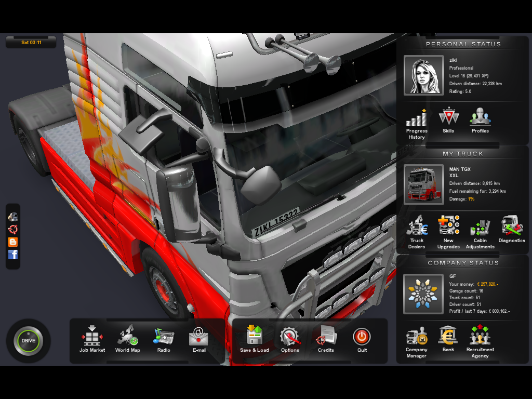Quit the game using the power icon
Image resolution: width=532 pixels, height=399 pixels.
tap(362, 338)
